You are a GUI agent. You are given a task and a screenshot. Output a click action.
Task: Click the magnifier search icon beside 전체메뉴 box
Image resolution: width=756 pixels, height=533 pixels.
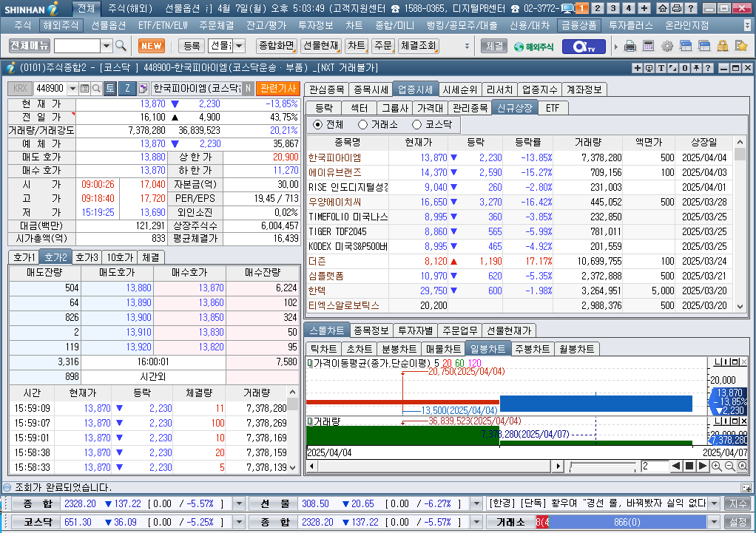121,46
